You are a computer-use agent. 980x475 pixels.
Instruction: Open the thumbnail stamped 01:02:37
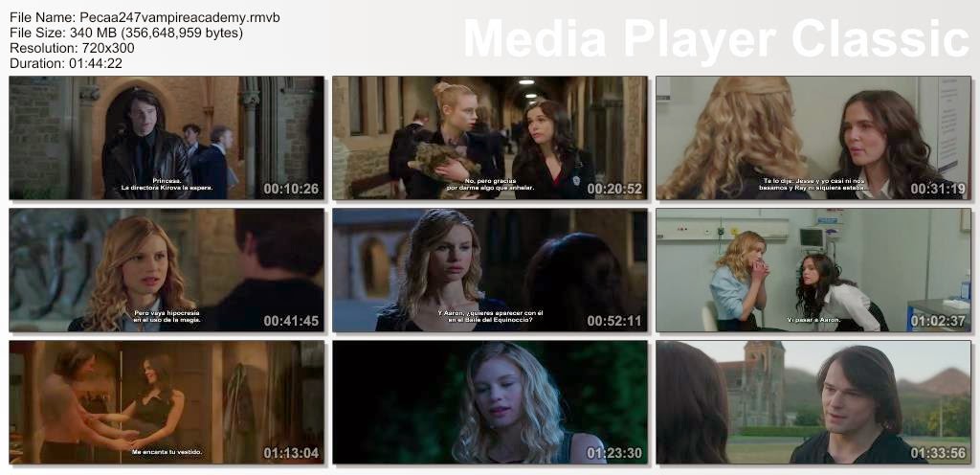813,270
